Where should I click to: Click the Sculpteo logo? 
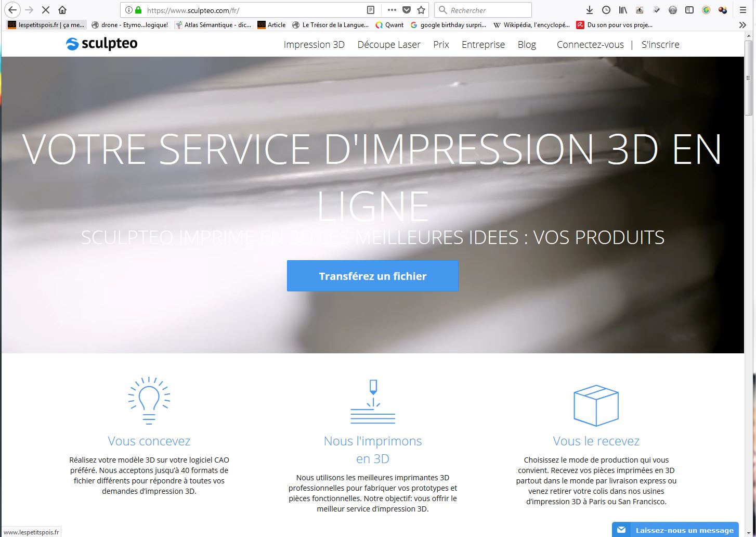point(102,44)
